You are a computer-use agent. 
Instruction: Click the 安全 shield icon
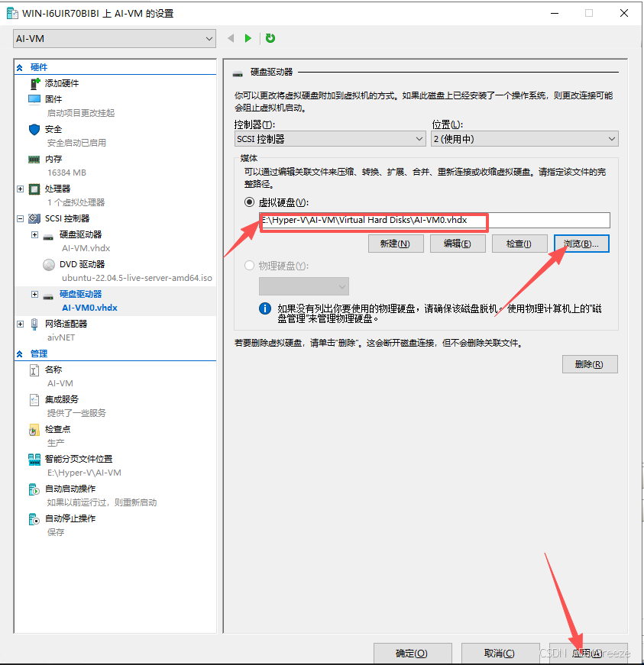(x=34, y=129)
